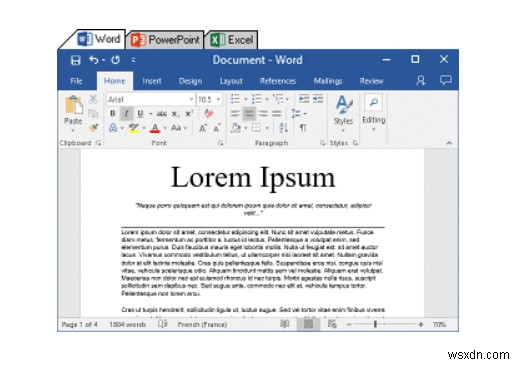521x365 pixels.
Task: Apply yellow text highlight color
Action: 134,128
